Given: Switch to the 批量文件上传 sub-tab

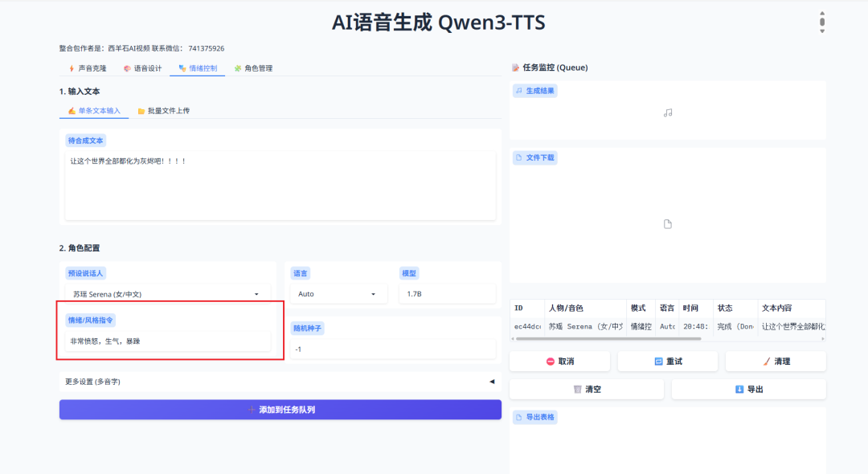Looking at the screenshot, I should (x=165, y=111).
